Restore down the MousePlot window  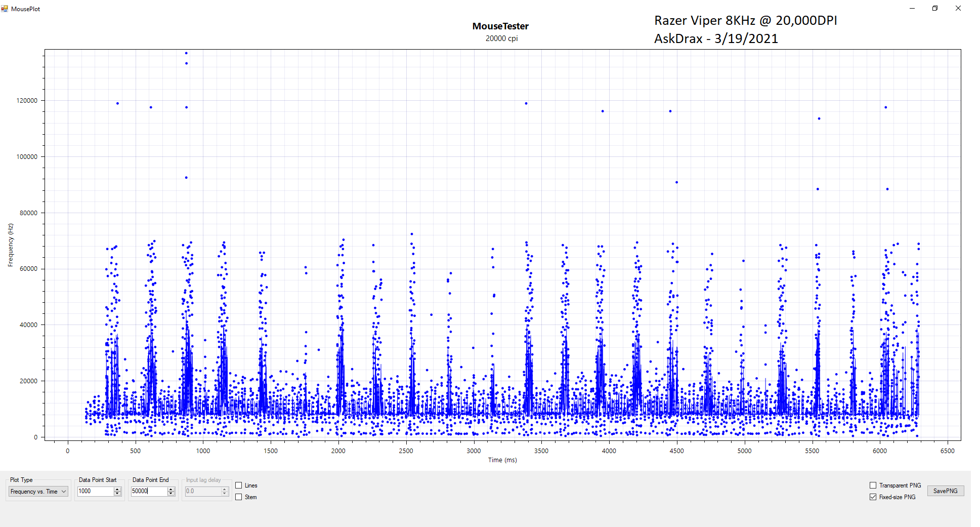tap(935, 9)
